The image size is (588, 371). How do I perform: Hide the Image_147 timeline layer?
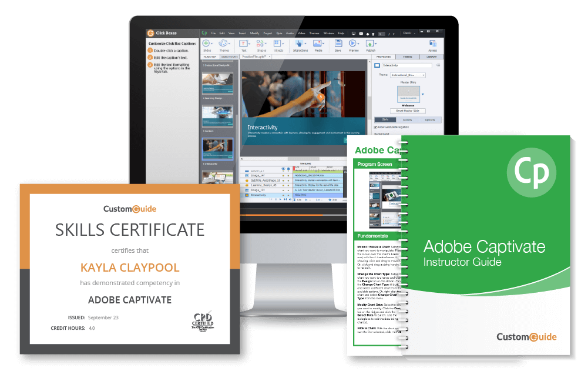tap(283, 174)
